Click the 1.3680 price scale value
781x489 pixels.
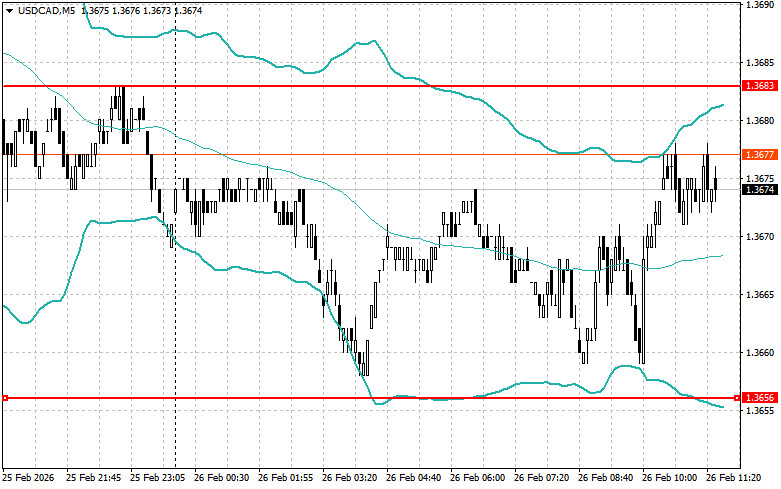click(760, 121)
